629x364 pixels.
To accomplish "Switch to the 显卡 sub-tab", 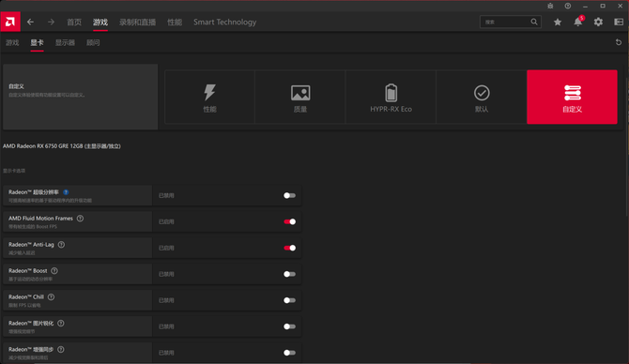I will [x=37, y=42].
